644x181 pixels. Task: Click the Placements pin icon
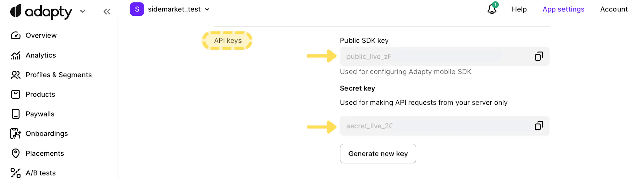[16, 153]
